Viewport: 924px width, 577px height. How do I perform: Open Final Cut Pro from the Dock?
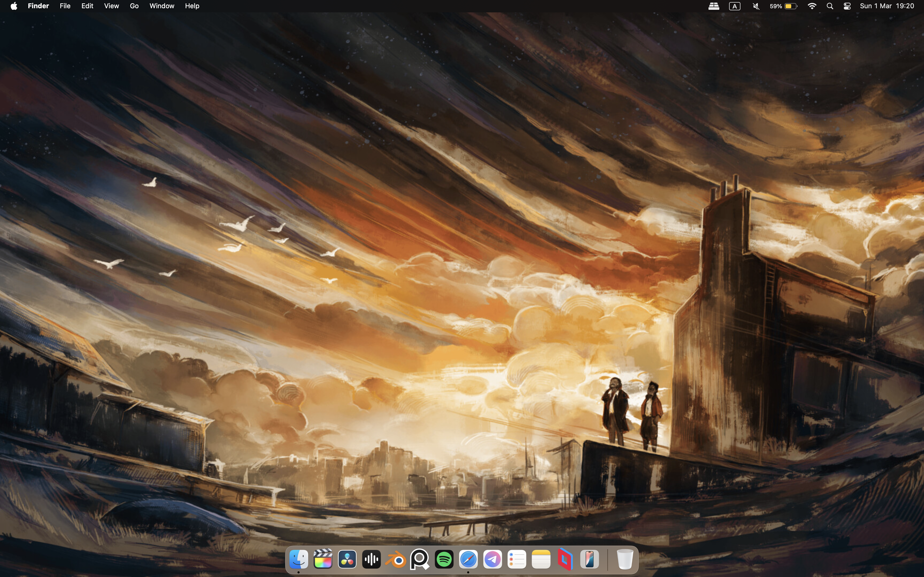pos(323,559)
